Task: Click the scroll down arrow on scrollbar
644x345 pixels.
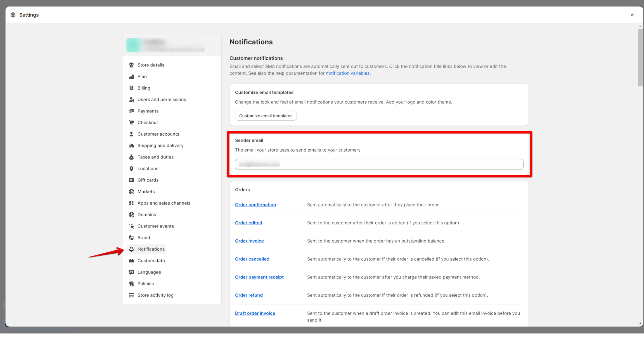Action: click(640, 324)
